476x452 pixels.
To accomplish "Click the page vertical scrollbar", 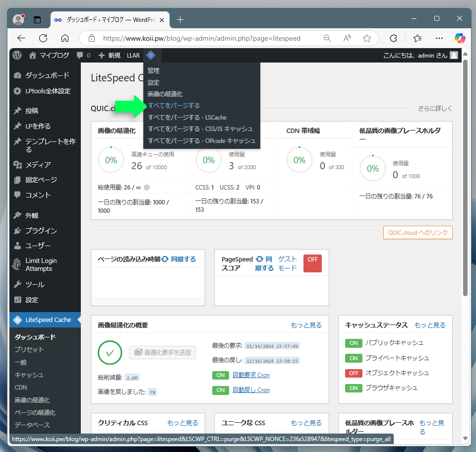I will [x=465, y=178].
